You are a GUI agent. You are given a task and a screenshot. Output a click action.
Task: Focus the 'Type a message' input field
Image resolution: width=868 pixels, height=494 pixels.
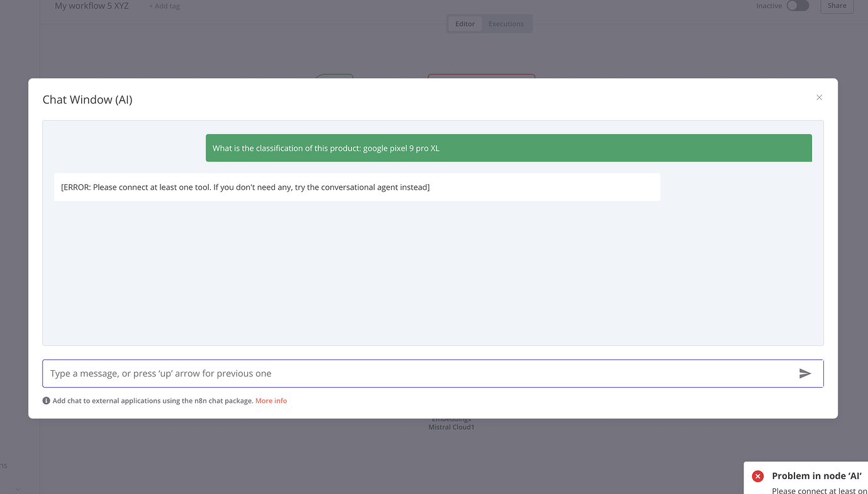pos(415,373)
